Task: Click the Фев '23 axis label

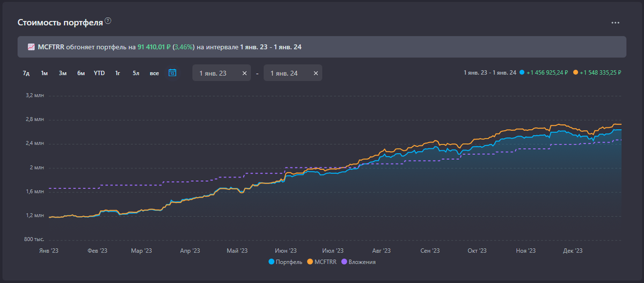Action: click(x=97, y=250)
